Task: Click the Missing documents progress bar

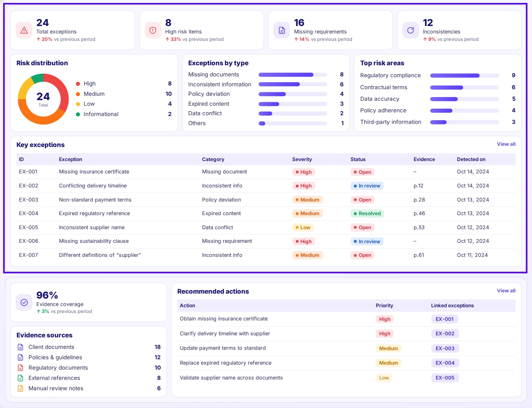Action: (x=293, y=75)
